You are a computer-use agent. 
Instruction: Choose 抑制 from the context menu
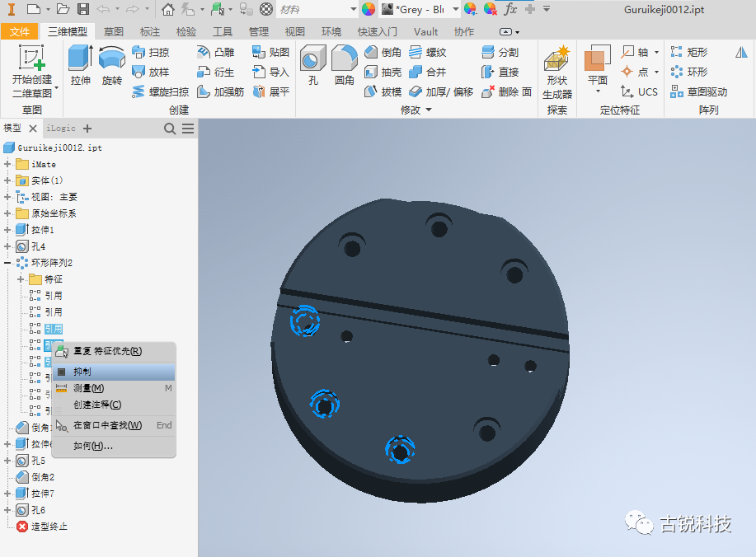pos(114,372)
